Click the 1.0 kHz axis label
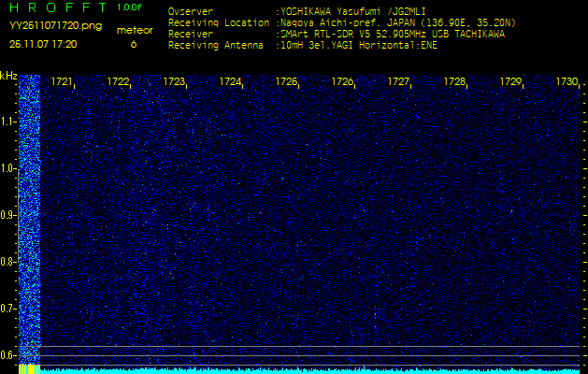Screen dimensions: 588x374 pyautogui.click(x=7, y=168)
